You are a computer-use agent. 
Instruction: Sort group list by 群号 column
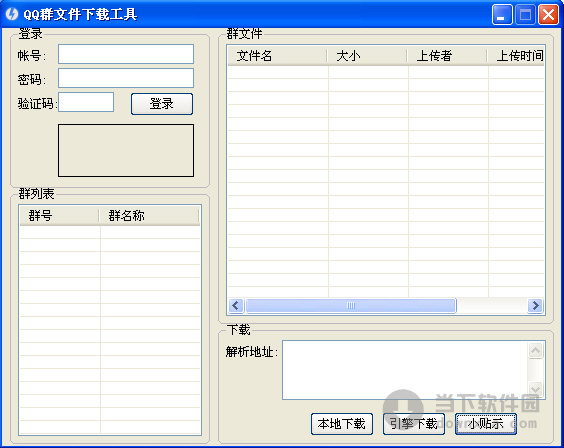click(x=59, y=216)
